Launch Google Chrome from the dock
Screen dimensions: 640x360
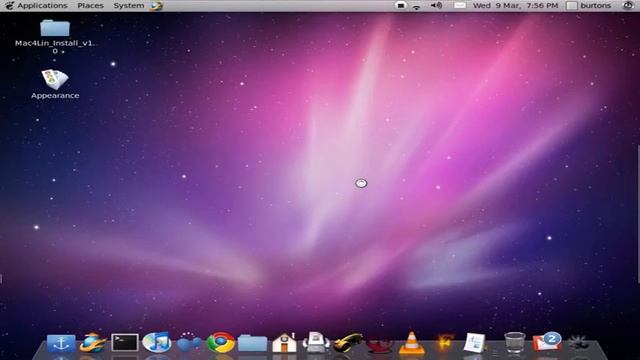(x=220, y=342)
